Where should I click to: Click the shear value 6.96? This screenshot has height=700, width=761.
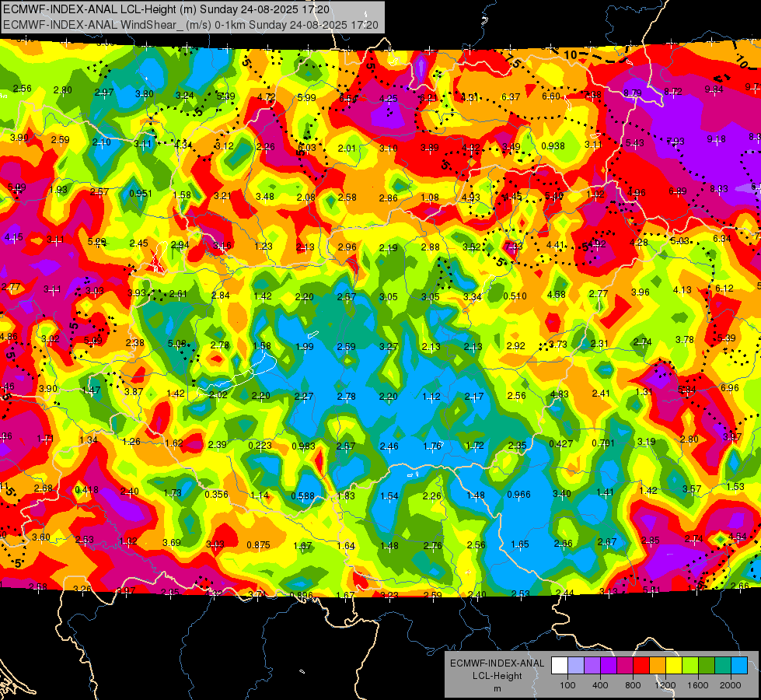point(729,387)
